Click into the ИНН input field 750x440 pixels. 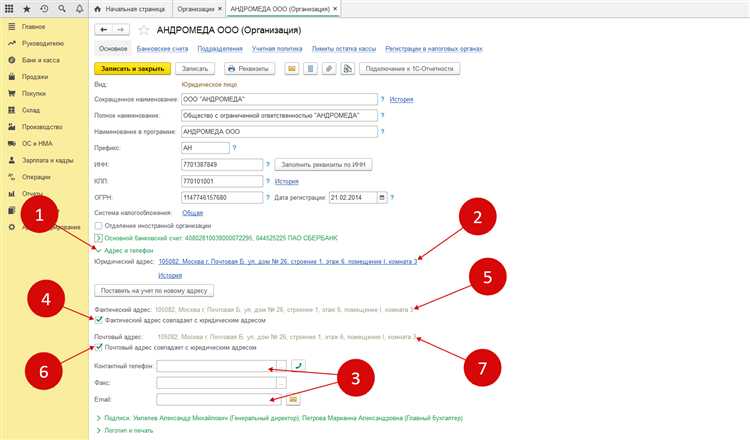pos(222,165)
